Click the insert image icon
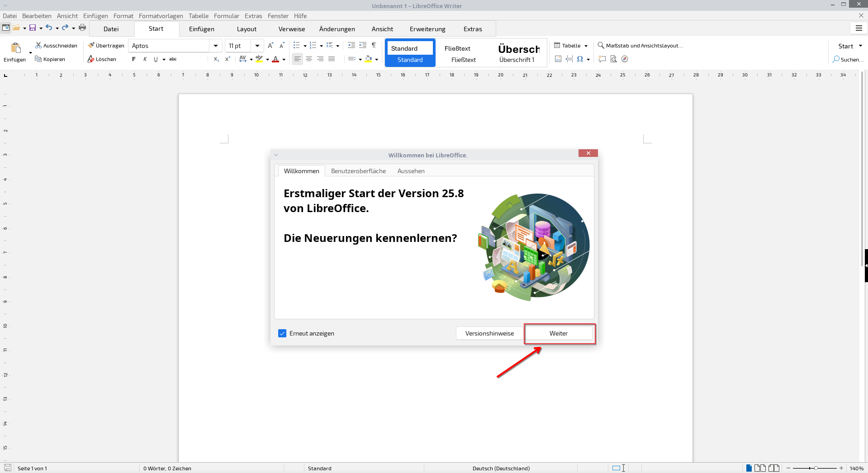This screenshot has width=868, height=473. 558,59
